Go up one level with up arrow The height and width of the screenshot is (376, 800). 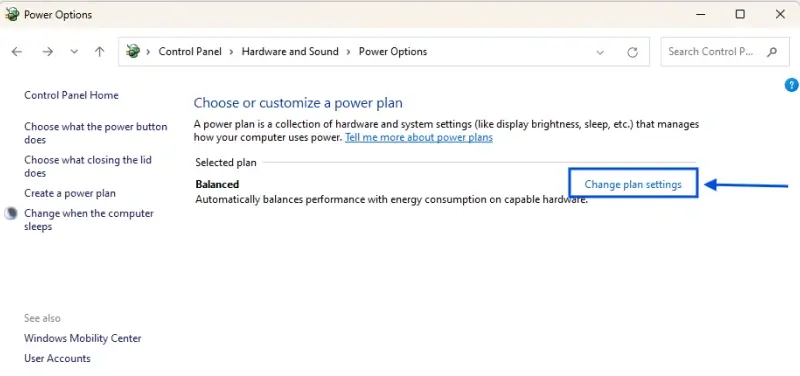99,52
